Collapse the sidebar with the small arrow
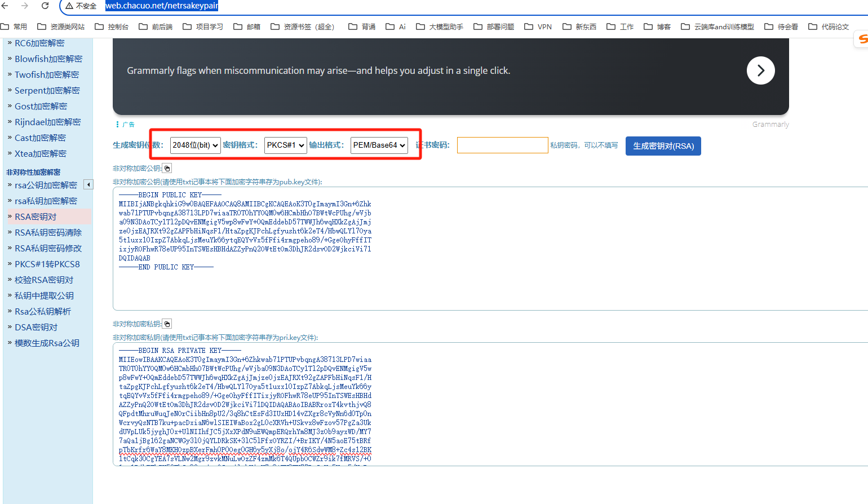868x504 pixels. click(x=88, y=184)
